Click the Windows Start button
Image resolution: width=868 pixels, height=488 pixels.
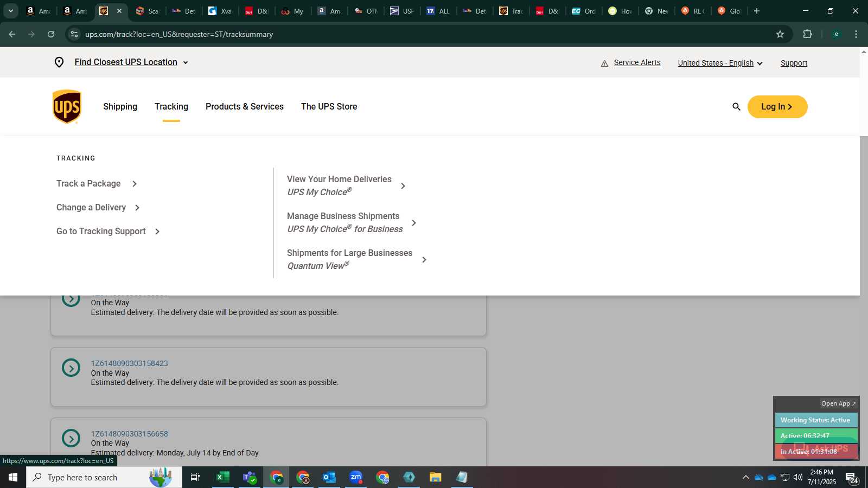click(13, 477)
